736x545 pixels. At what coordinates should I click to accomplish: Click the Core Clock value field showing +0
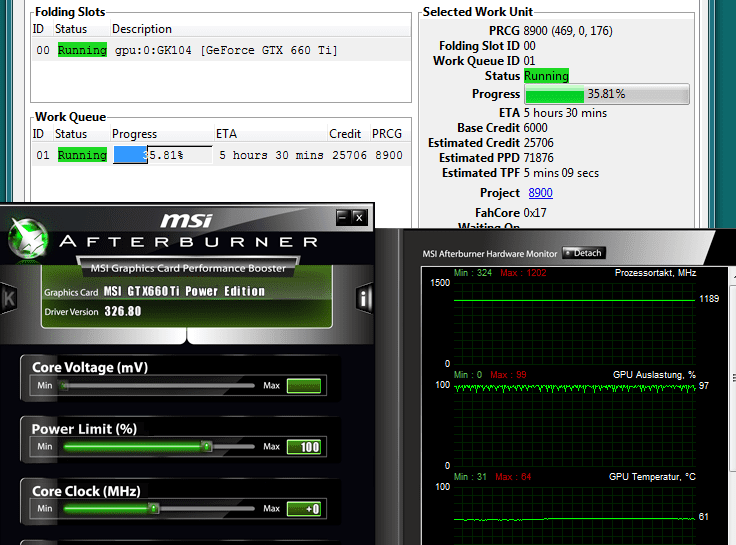pyautogui.click(x=304, y=509)
